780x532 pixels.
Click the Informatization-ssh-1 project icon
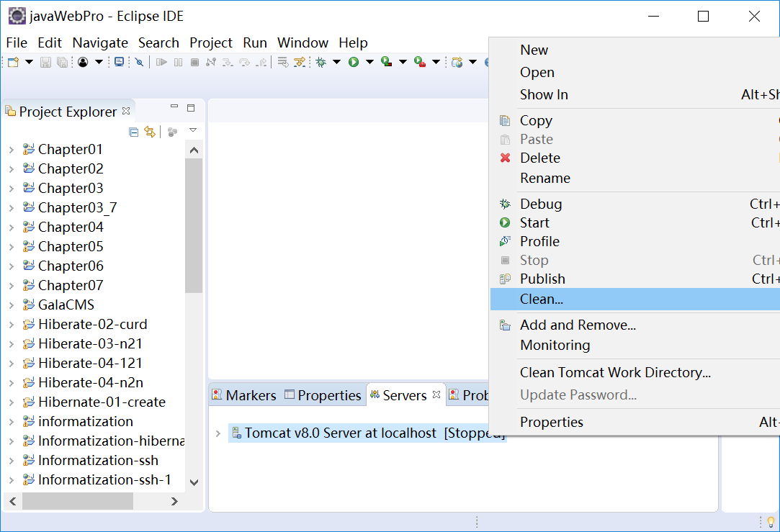[28, 479]
